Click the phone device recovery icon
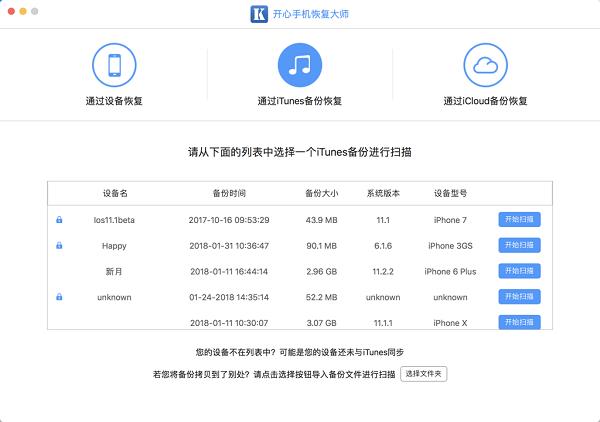Screen dimensions: 600x422 click(114, 66)
